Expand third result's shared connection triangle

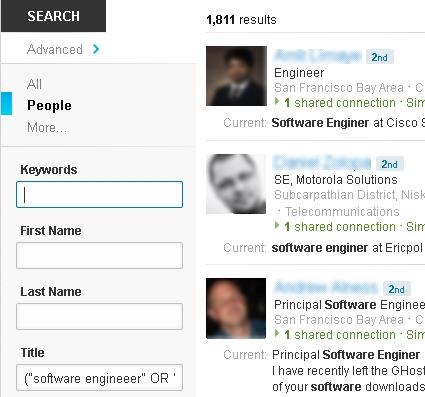coord(277,334)
